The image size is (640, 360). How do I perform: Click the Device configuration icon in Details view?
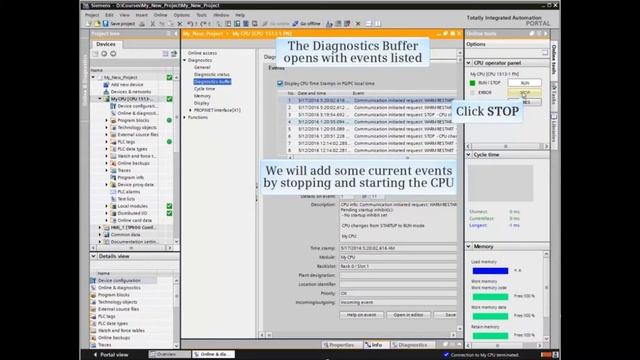tap(93, 281)
